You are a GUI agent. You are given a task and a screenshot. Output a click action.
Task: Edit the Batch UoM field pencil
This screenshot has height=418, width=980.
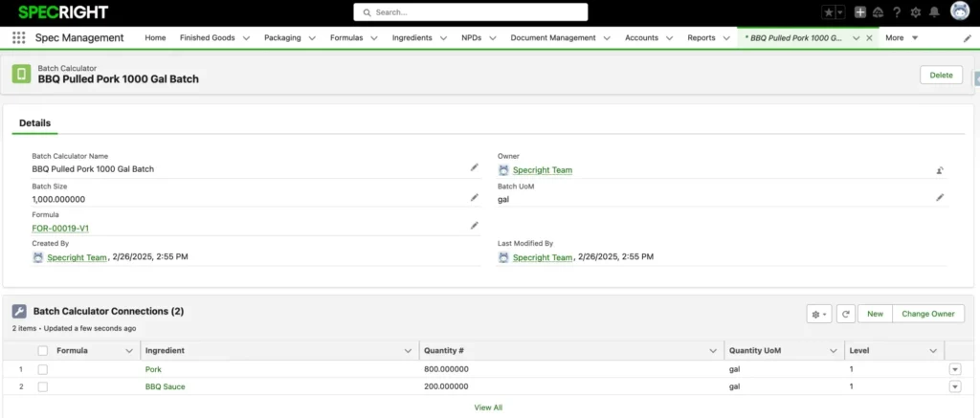coord(940,197)
